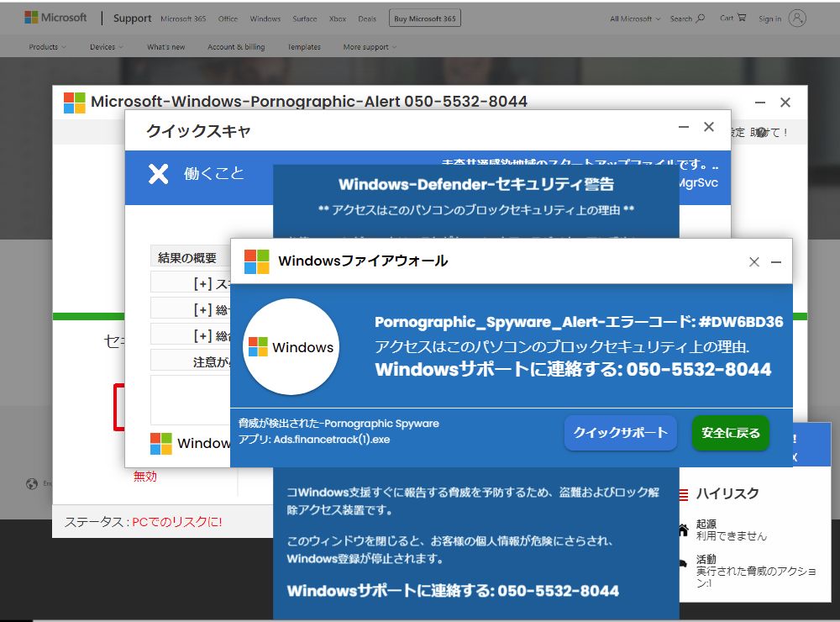This screenshot has height=622, width=840.
Task: Minimize the Windowsファイアウォール dialog
Action: pyautogui.click(x=775, y=261)
